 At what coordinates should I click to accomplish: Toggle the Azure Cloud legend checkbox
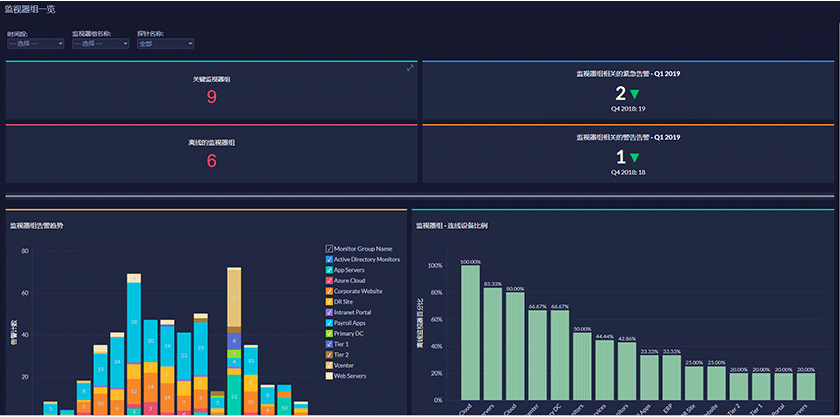pyautogui.click(x=329, y=280)
